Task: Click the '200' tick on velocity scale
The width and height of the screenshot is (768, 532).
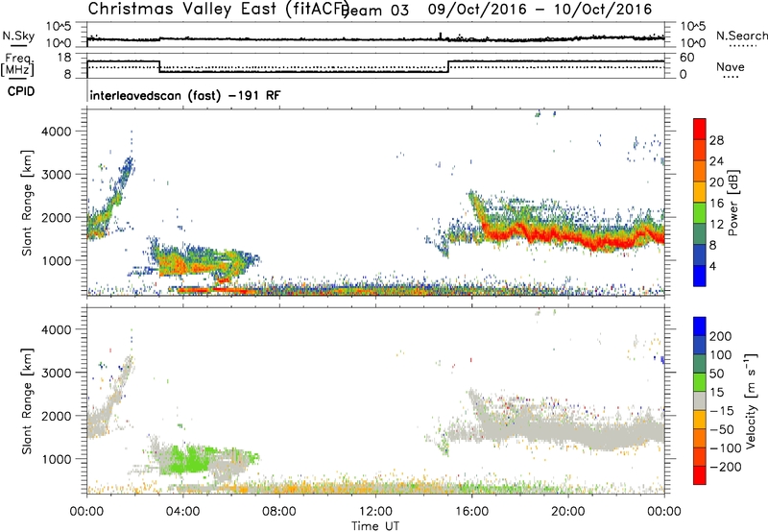Action: [x=721, y=336]
